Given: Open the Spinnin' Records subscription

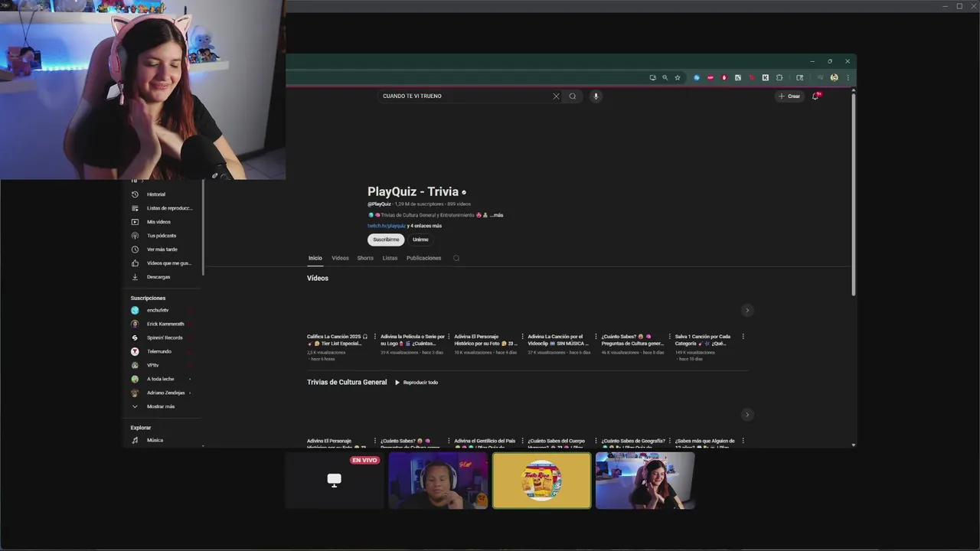Looking at the screenshot, I should pos(162,337).
